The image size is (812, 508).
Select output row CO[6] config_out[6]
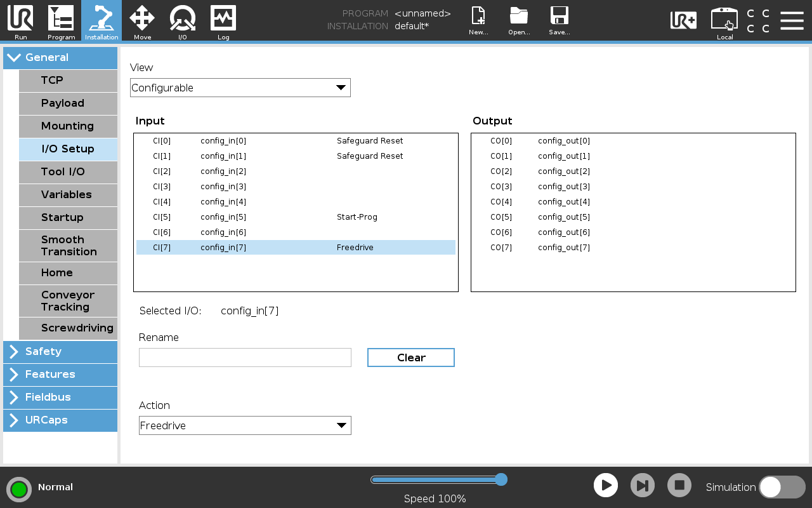click(633, 232)
